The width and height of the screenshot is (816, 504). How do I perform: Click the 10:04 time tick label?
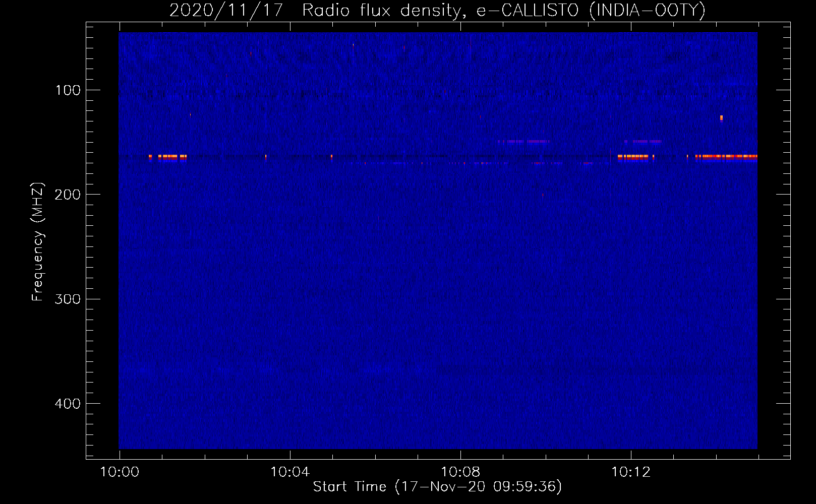point(290,472)
